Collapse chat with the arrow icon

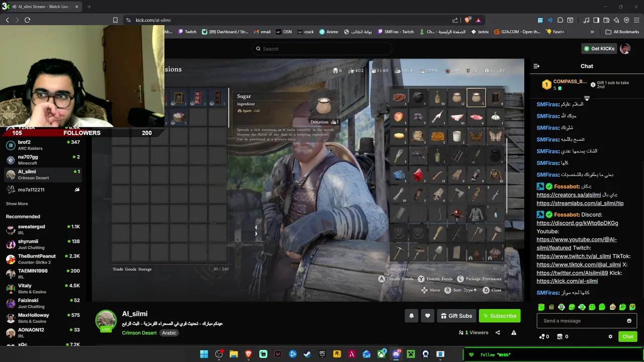tap(536, 66)
